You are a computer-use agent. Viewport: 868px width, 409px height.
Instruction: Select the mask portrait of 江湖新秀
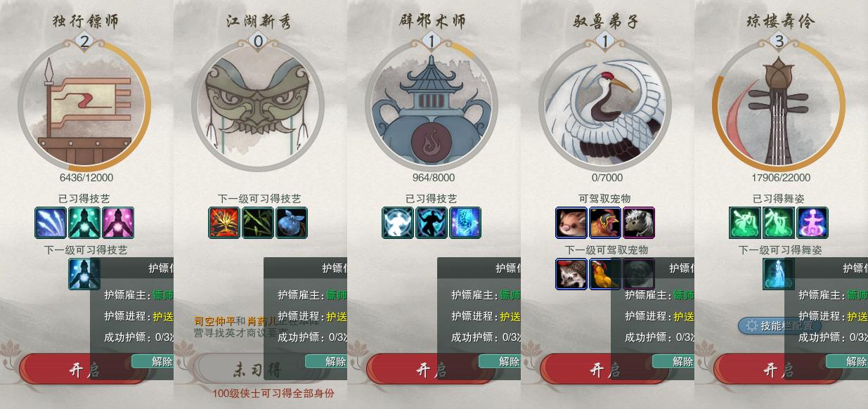point(258,106)
